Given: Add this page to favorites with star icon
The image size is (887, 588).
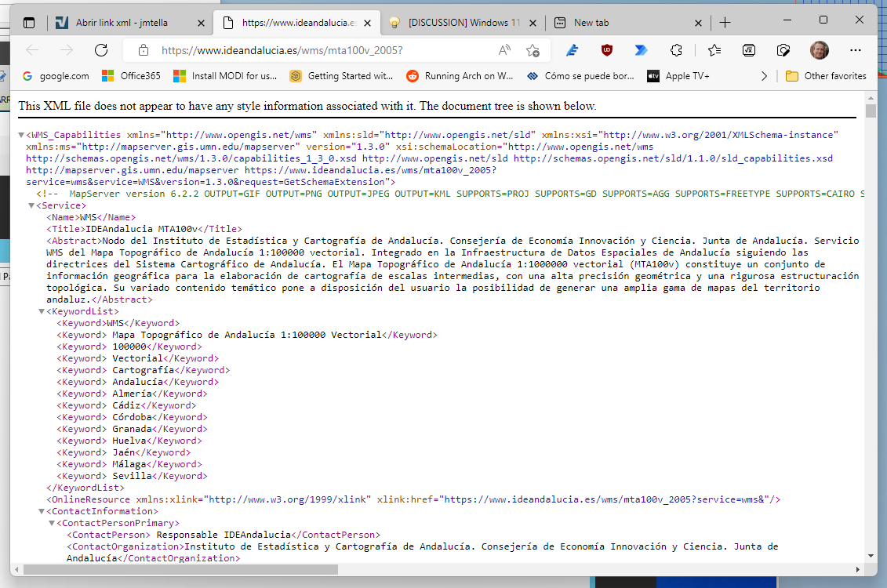Looking at the screenshot, I should (533, 50).
